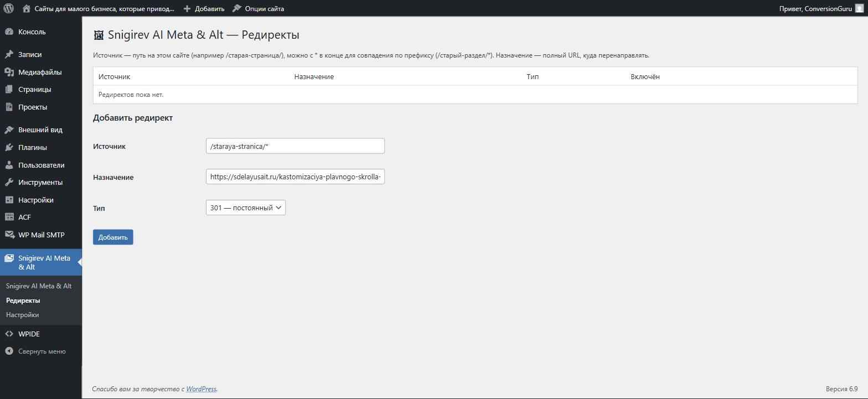Click the 'Версия 6.9' footer text
The height and width of the screenshot is (399, 868).
click(841, 389)
